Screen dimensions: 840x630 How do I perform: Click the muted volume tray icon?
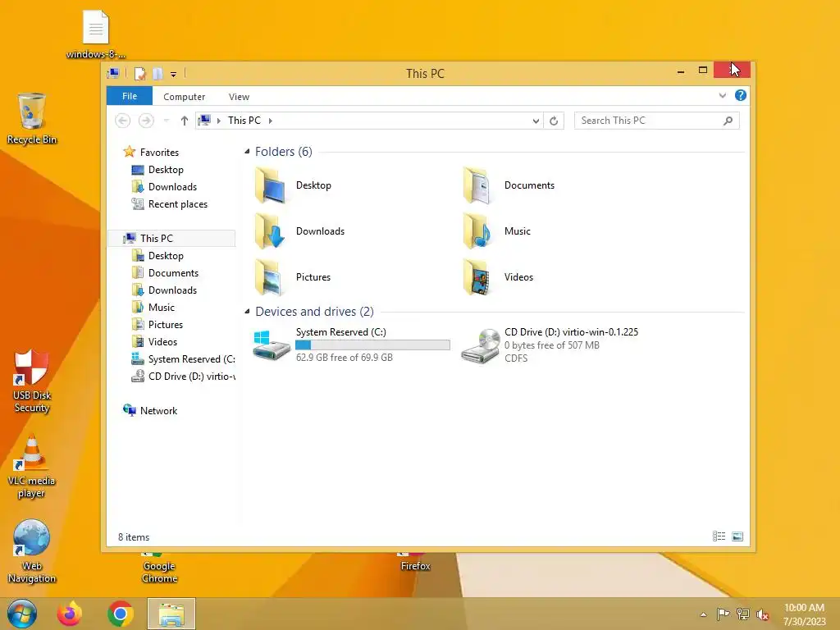point(762,614)
